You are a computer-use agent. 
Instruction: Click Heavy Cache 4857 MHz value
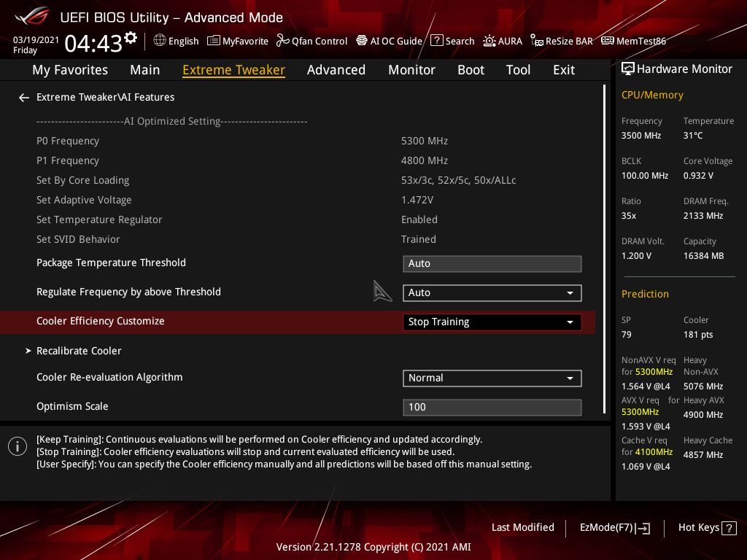[703, 455]
